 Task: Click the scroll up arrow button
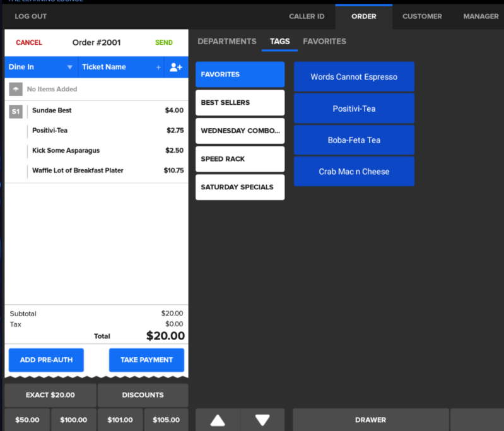(x=218, y=420)
